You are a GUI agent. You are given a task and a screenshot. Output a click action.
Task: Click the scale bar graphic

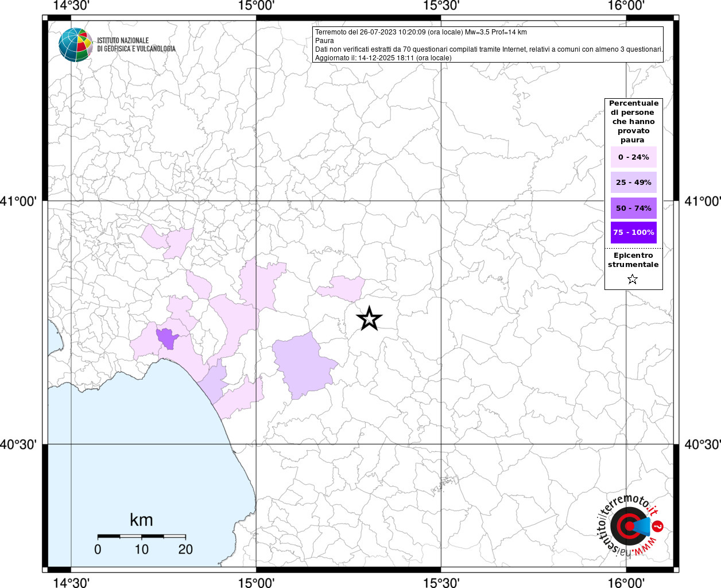click(x=141, y=536)
